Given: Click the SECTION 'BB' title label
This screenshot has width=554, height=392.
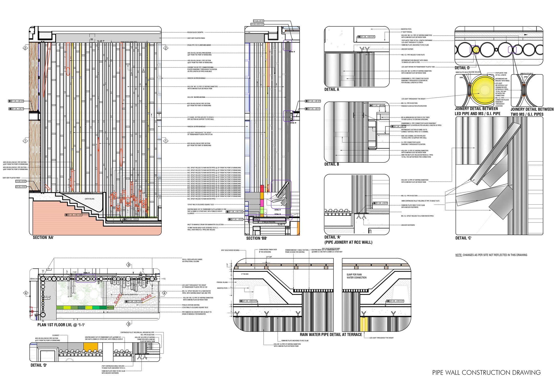Looking at the screenshot, I should pyautogui.click(x=256, y=238).
